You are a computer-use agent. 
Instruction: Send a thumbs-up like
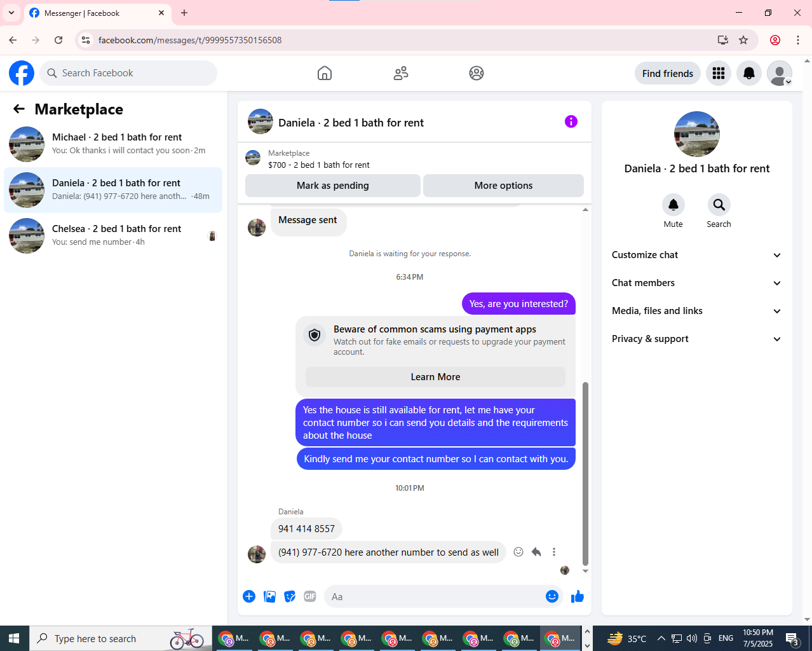click(x=578, y=596)
